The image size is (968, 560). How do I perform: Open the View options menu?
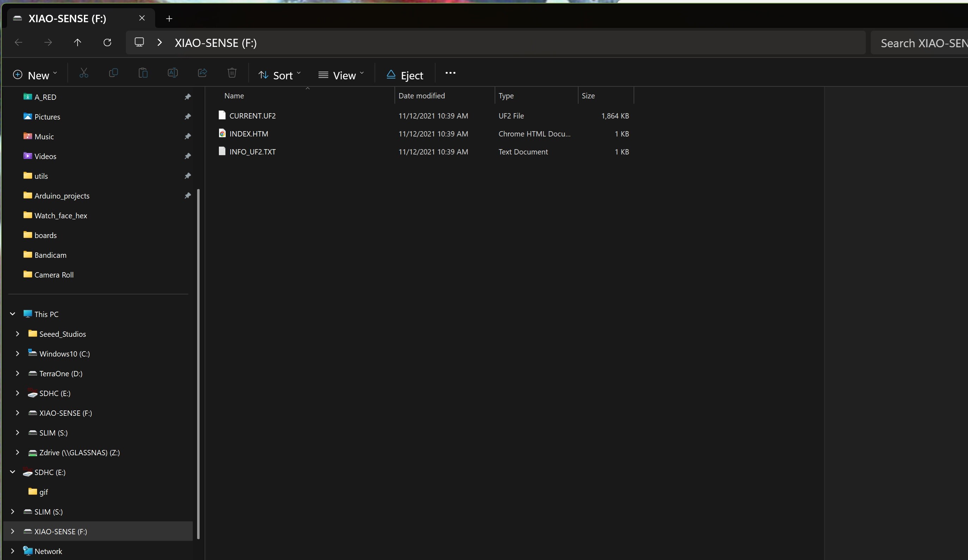[x=341, y=75]
